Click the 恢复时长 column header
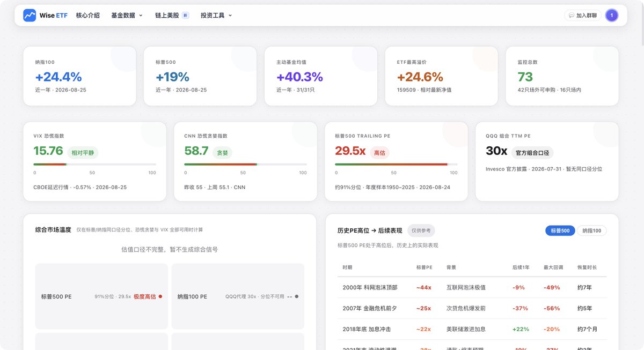This screenshot has height=350, width=644. pyautogui.click(x=587, y=267)
